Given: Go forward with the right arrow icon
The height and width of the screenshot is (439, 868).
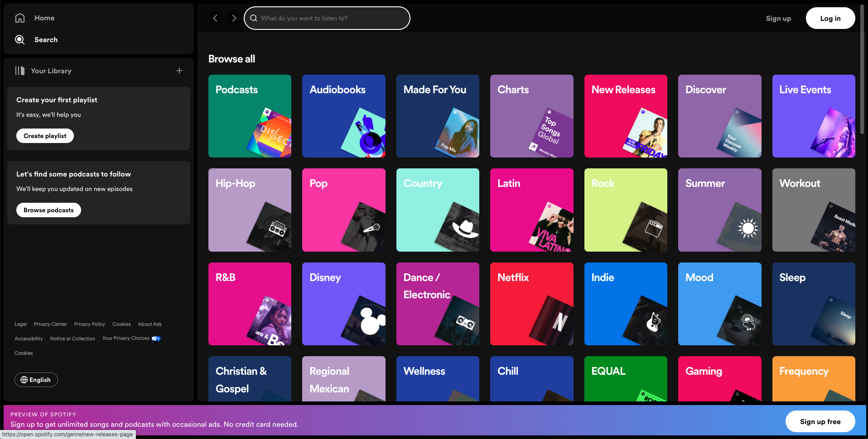Looking at the screenshot, I should [x=234, y=18].
